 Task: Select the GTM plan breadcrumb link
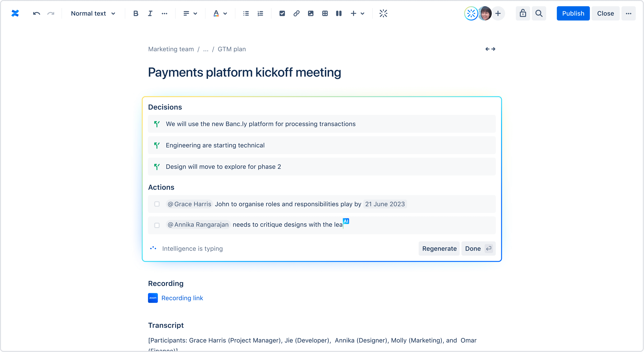tap(232, 49)
